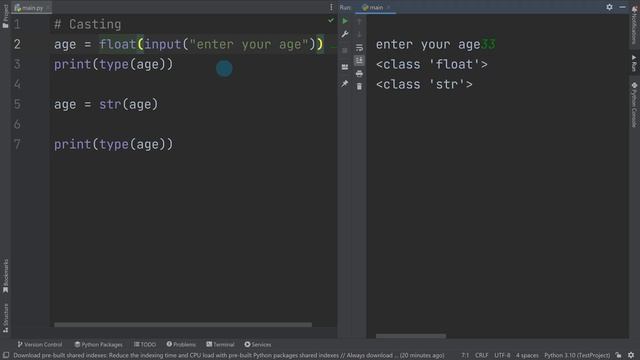This screenshot has height=360, width=640.
Task: Stop the running process square icon
Action: 345,51
